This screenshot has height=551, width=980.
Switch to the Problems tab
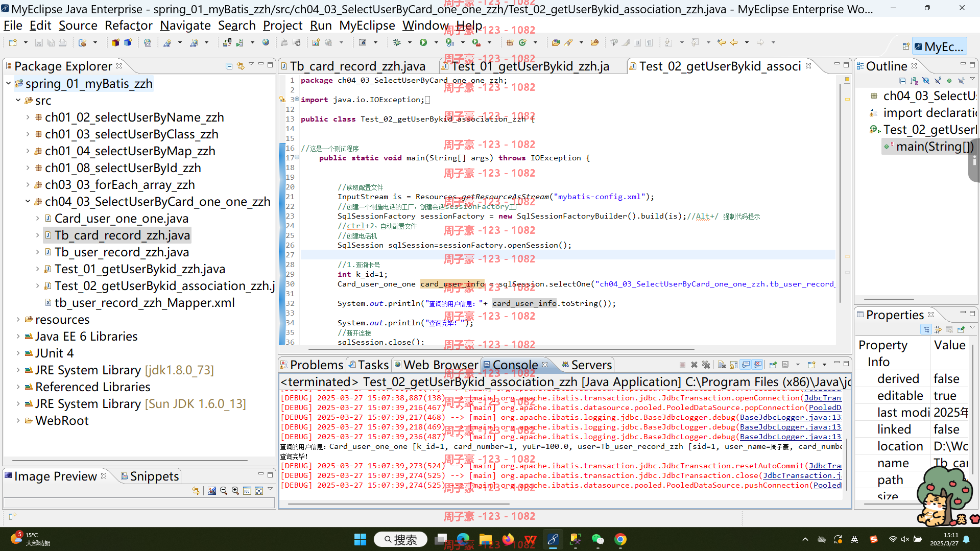311,365
